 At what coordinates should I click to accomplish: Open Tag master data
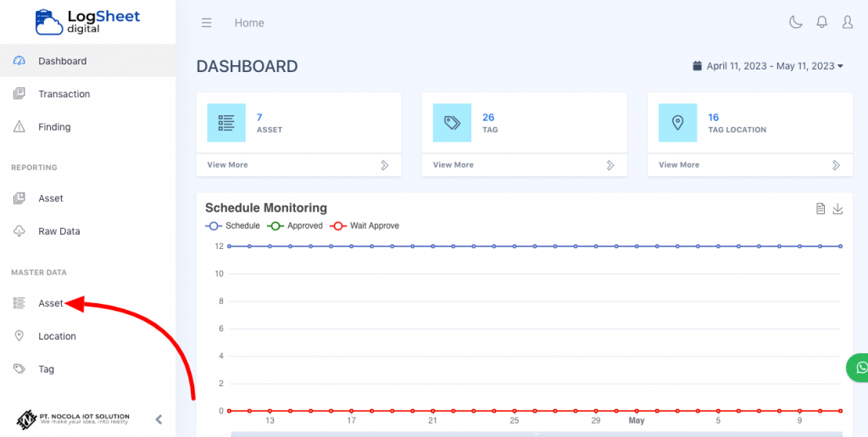click(87, 369)
